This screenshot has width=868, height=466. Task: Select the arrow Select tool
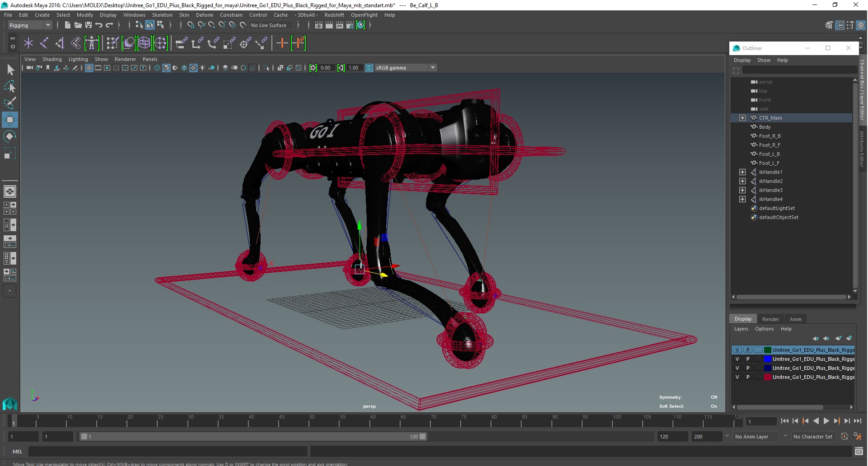tap(10, 70)
